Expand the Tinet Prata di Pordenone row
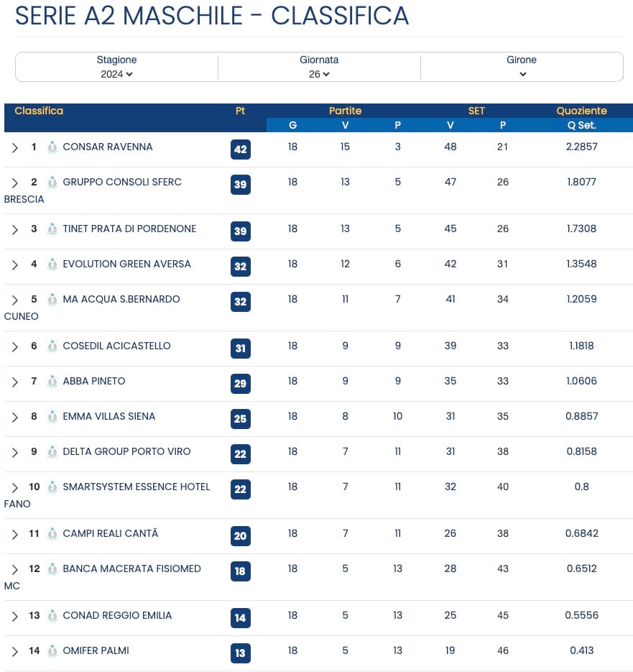This screenshot has height=672, width=633. coord(15,230)
